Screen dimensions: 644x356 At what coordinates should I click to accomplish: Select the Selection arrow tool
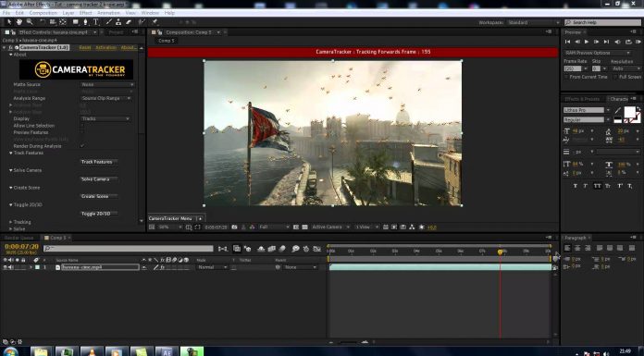[9, 22]
